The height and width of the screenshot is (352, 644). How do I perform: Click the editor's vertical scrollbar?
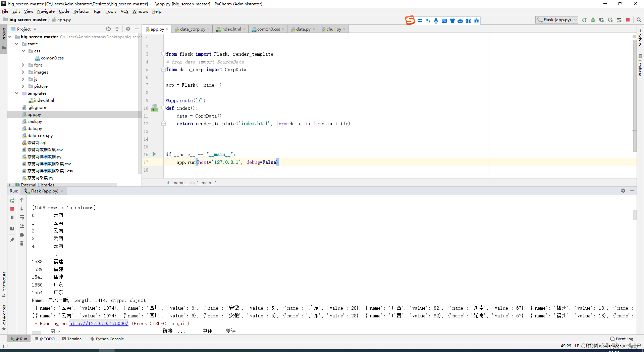point(634,94)
